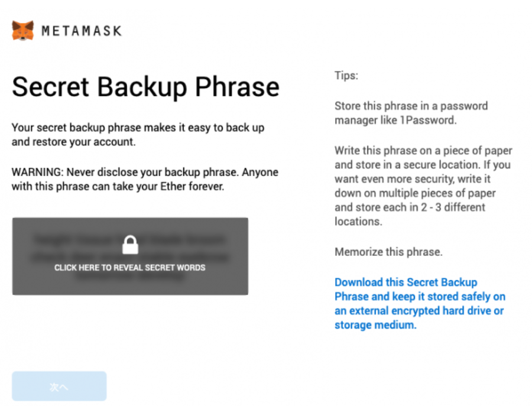Click the MetaMask fox logo

(x=23, y=31)
